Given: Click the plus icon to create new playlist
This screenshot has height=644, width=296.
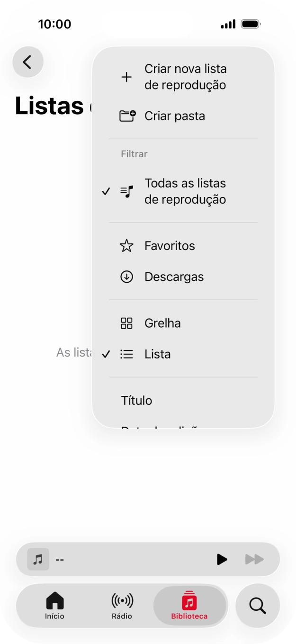Looking at the screenshot, I should (x=126, y=77).
